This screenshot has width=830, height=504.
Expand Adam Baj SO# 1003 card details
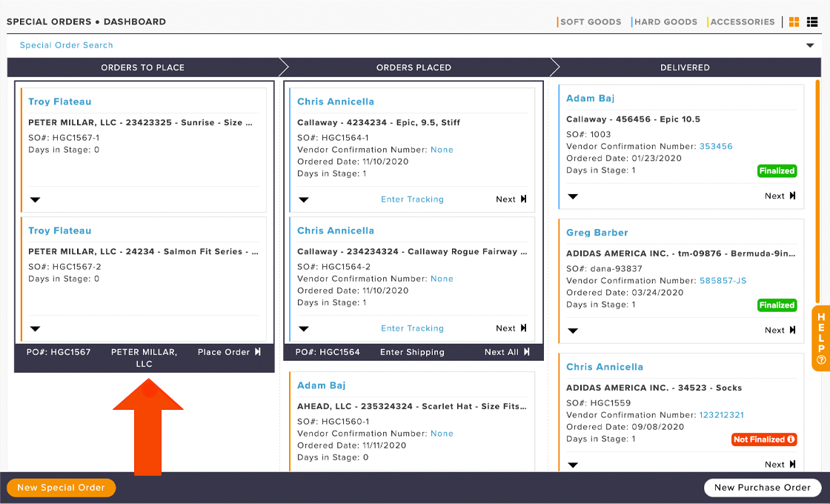pos(573,196)
